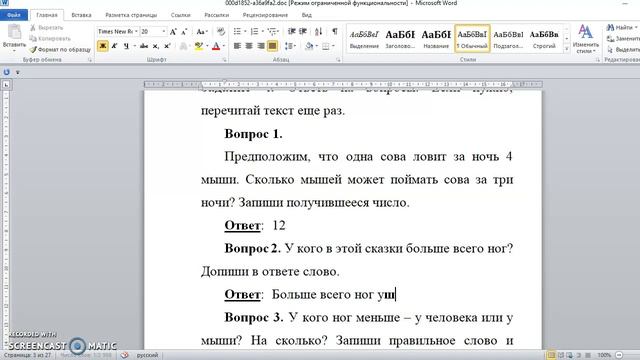
Task: Switch to the Главная tab
Action: click(47, 15)
